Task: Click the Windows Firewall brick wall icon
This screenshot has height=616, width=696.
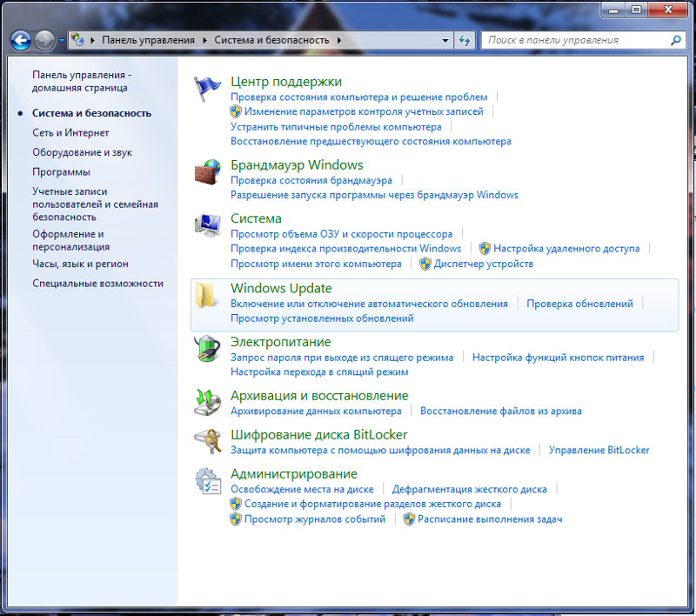Action: click(x=207, y=172)
